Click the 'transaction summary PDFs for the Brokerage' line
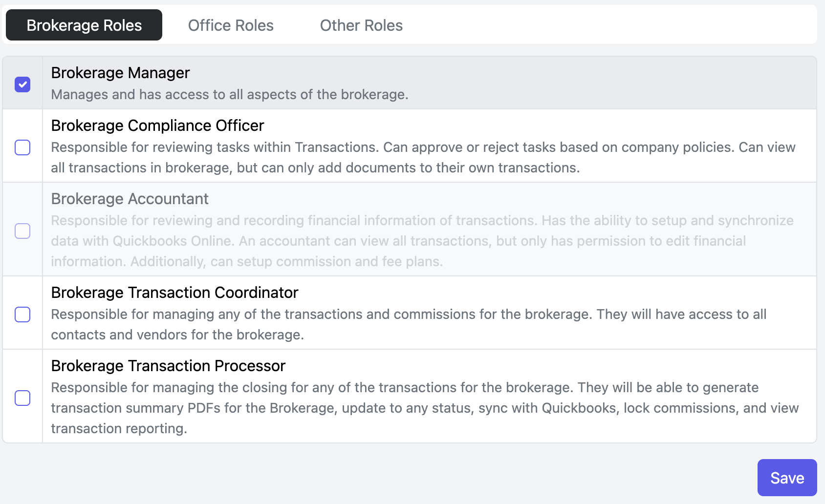 [425, 408]
